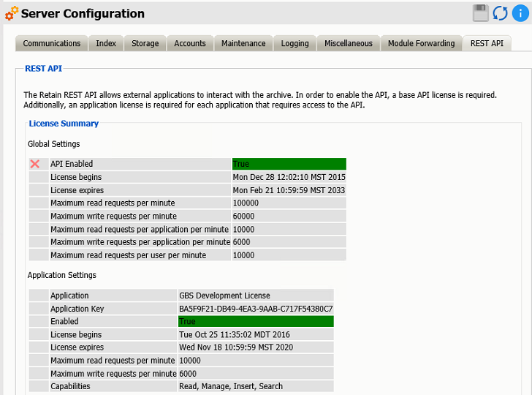Click the License Summary heading
This screenshot has height=395, width=532.
click(64, 124)
